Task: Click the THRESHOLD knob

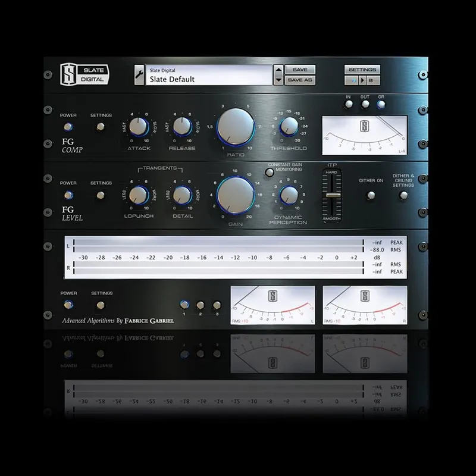Action: 289,126
